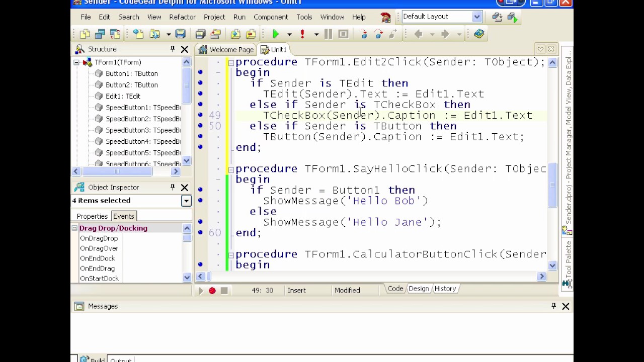Toggle the pin on the Object Inspector panel
The height and width of the screenshot is (362, 644).
(173, 187)
